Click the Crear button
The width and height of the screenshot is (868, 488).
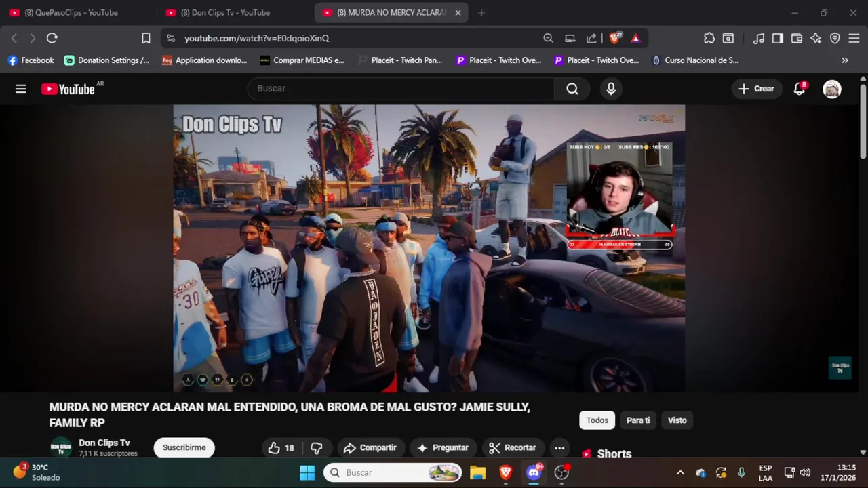pyautogui.click(x=756, y=89)
